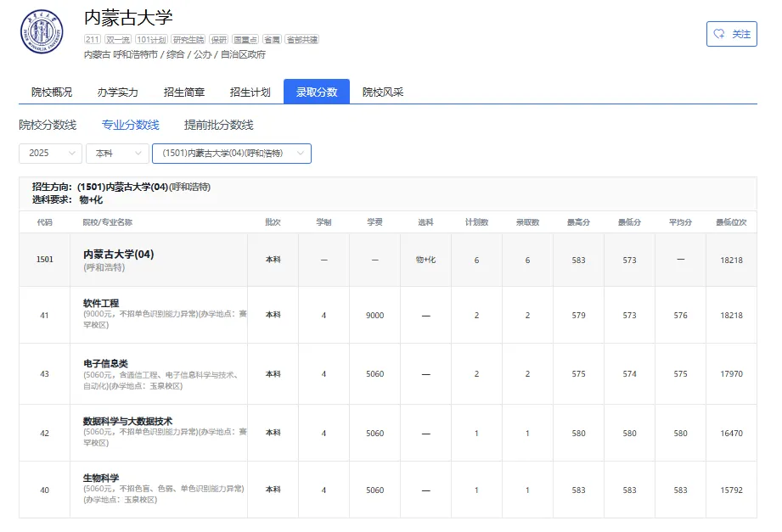The height and width of the screenshot is (532, 782).
Task: Click code 42 in the 数据科学 row
Action: click(x=44, y=434)
